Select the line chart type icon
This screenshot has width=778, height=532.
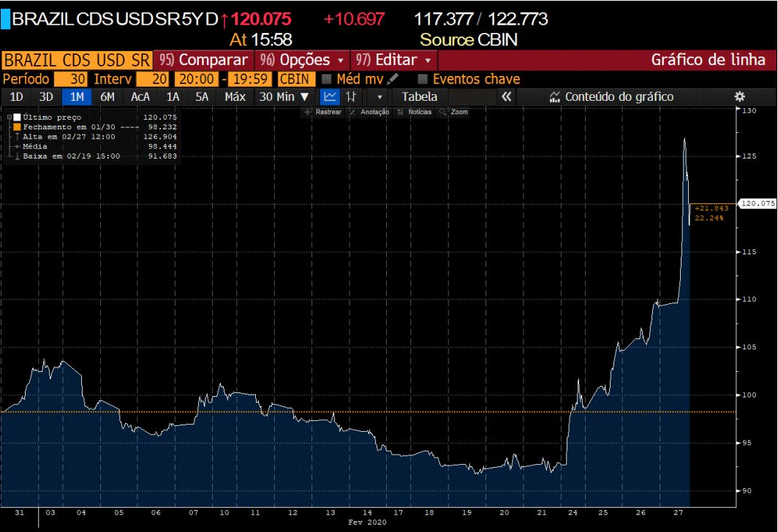pos(331,96)
